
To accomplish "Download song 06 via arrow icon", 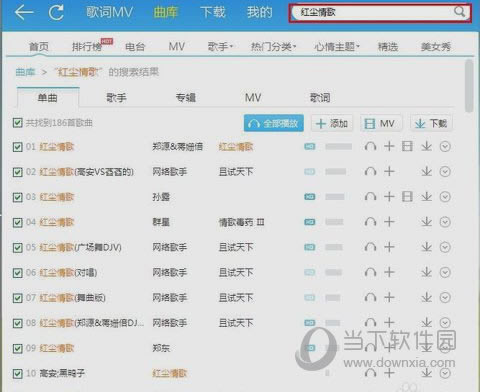I will coord(426,272).
